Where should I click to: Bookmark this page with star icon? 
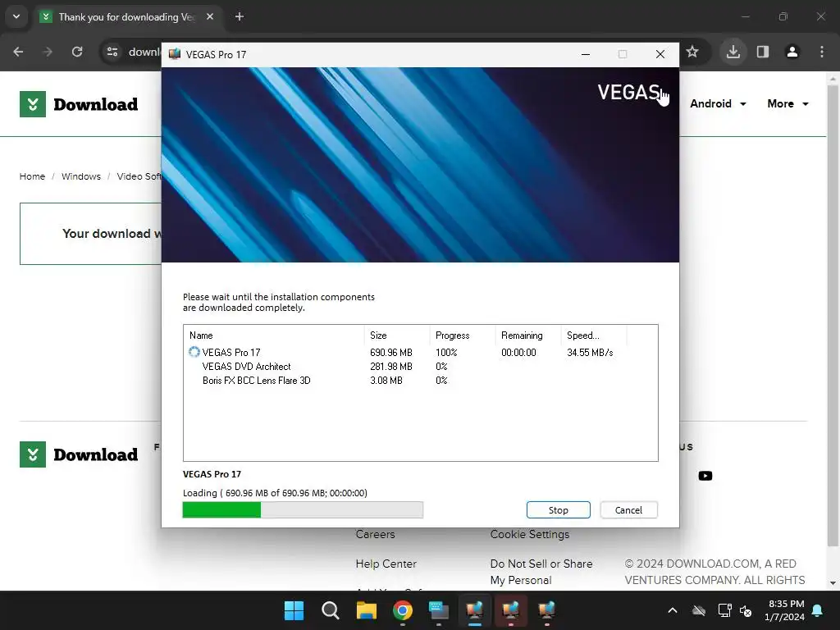(x=692, y=52)
